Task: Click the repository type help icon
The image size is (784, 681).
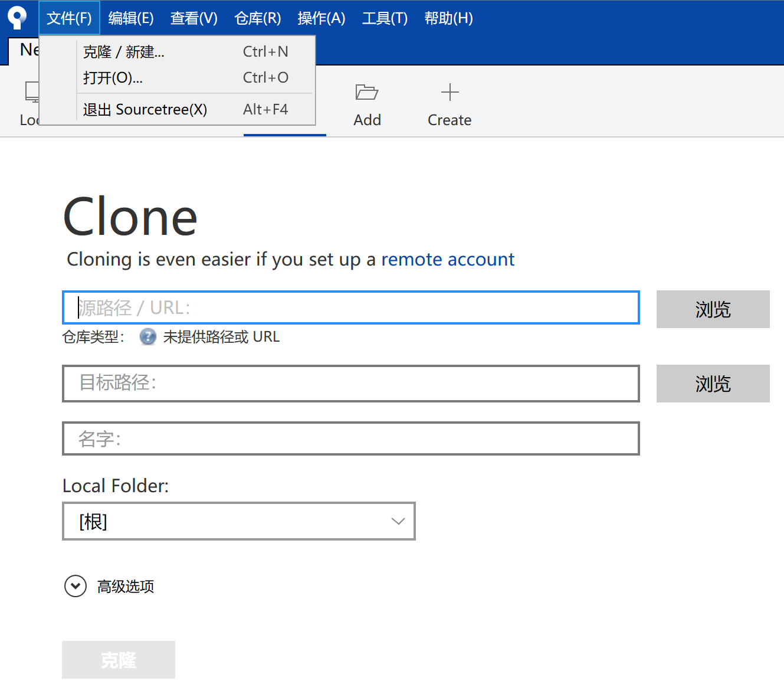Action: point(147,337)
